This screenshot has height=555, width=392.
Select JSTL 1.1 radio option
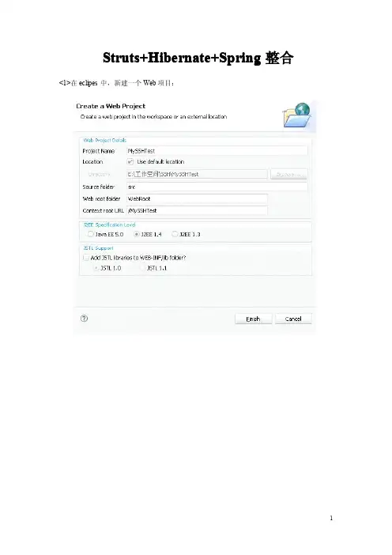pos(142,268)
